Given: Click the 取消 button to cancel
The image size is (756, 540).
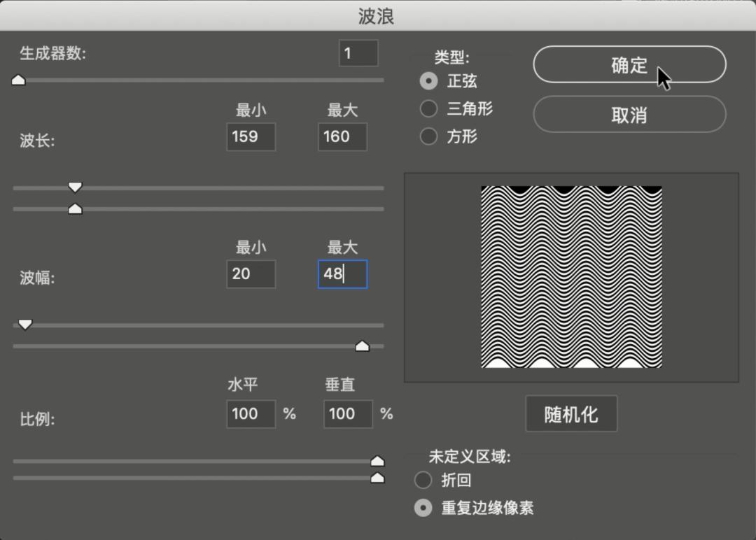Looking at the screenshot, I should (x=629, y=114).
